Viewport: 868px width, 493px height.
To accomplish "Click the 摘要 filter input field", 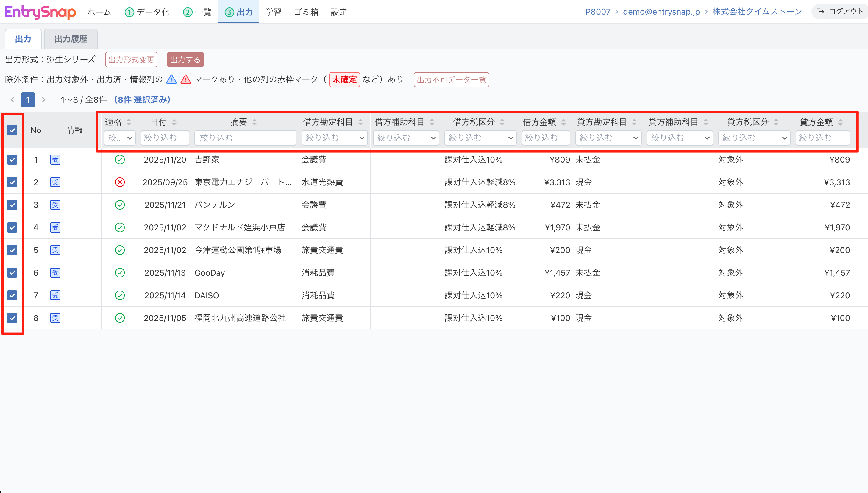I will click(246, 138).
